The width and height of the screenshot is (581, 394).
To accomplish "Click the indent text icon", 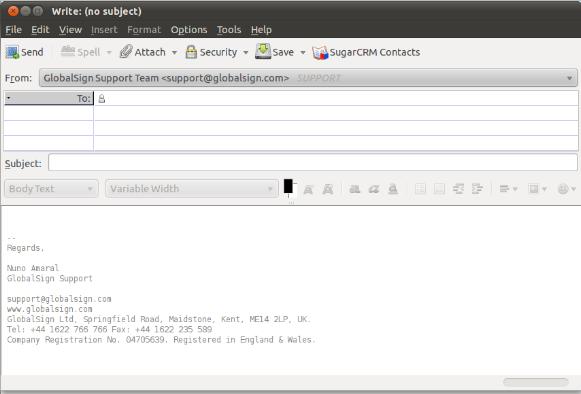I will [x=477, y=189].
